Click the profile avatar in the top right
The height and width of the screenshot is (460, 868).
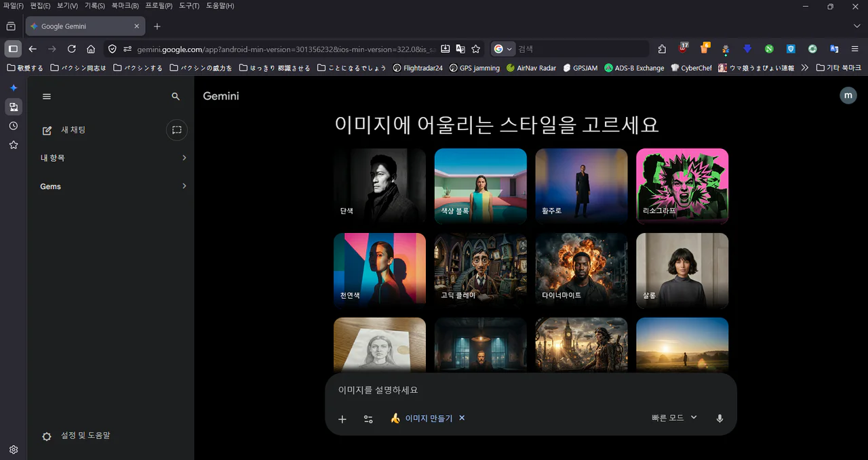click(x=848, y=95)
